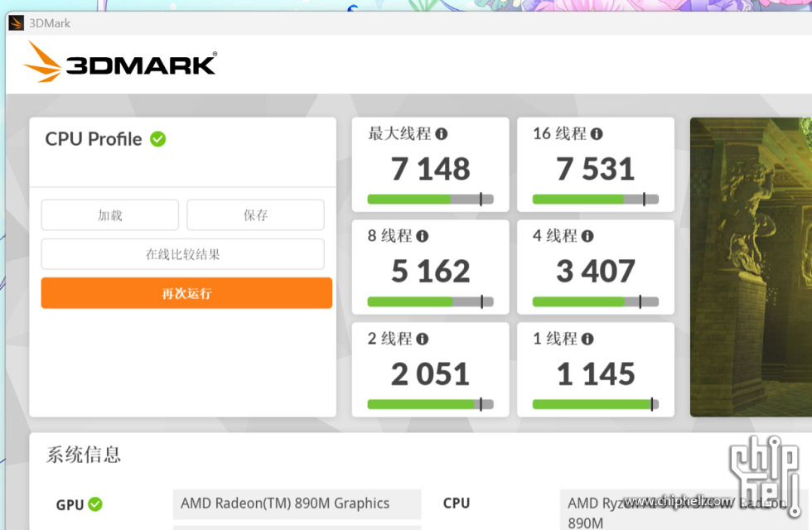Open the info icon next to 4 线程
The height and width of the screenshot is (530, 812).
(587, 236)
